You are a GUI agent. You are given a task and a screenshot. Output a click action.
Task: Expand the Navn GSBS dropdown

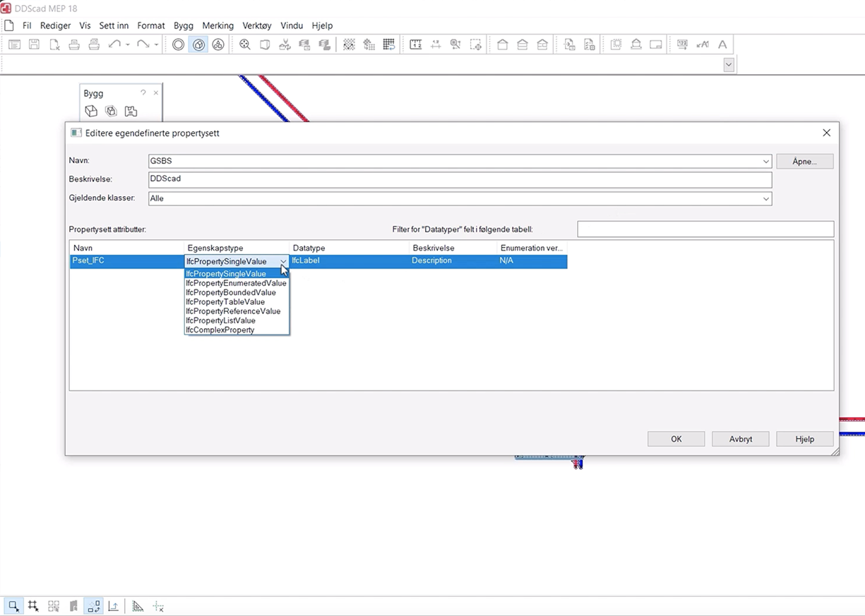(765, 162)
